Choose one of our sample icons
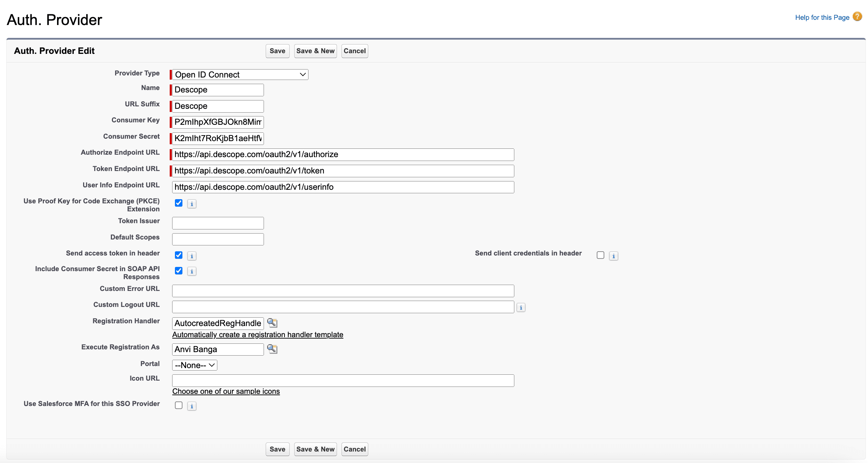The image size is (868, 463). click(226, 391)
